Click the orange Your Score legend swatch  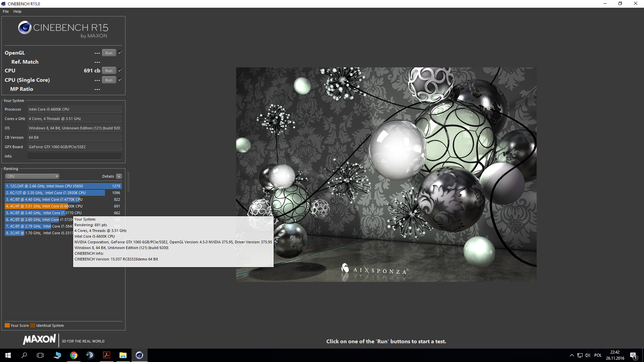[x=7, y=325]
